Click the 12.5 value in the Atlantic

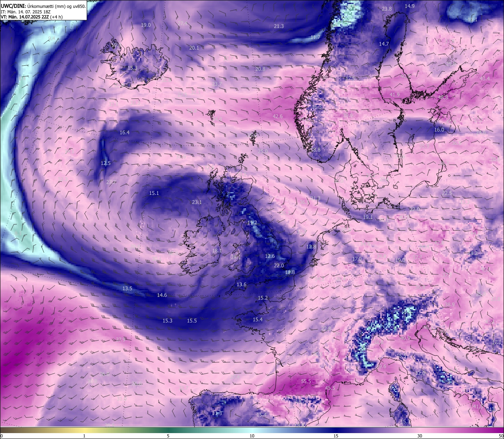(106, 163)
